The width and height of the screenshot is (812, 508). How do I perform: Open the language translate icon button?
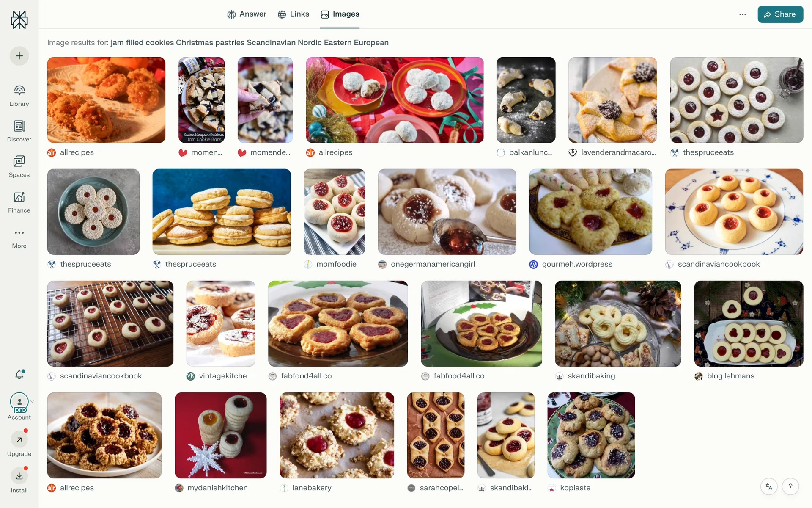click(769, 486)
